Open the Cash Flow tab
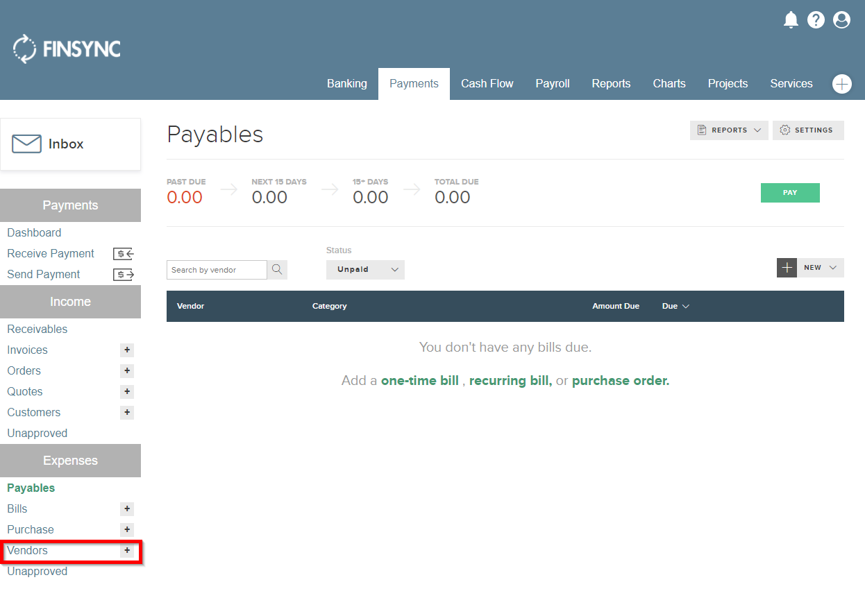This screenshot has width=865, height=616. tap(487, 84)
